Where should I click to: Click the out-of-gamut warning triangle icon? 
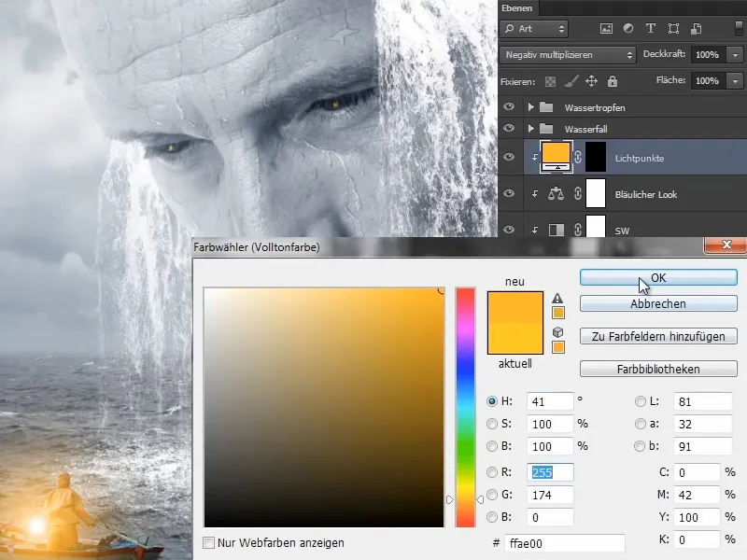pyautogui.click(x=557, y=299)
